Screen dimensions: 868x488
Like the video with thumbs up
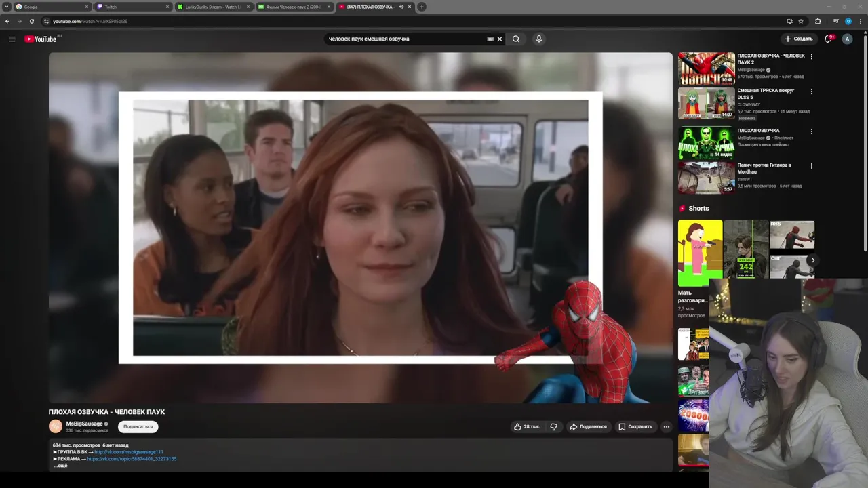pos(527,426)
